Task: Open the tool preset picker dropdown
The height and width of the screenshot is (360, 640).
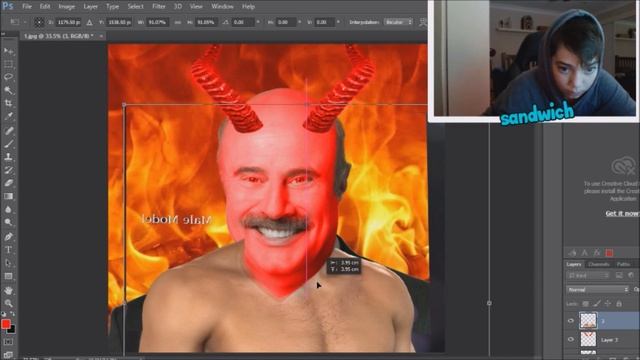Action: point(18,22)
